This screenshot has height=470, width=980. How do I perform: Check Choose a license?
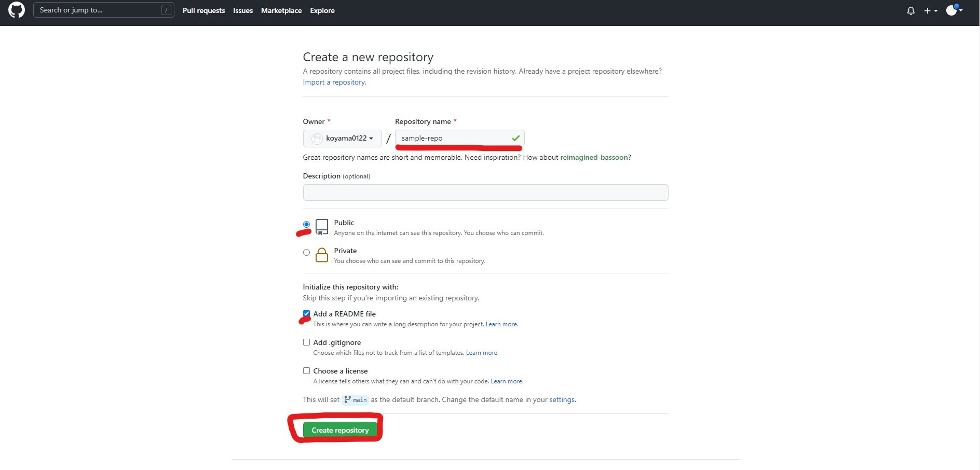(x=306, y=370)
